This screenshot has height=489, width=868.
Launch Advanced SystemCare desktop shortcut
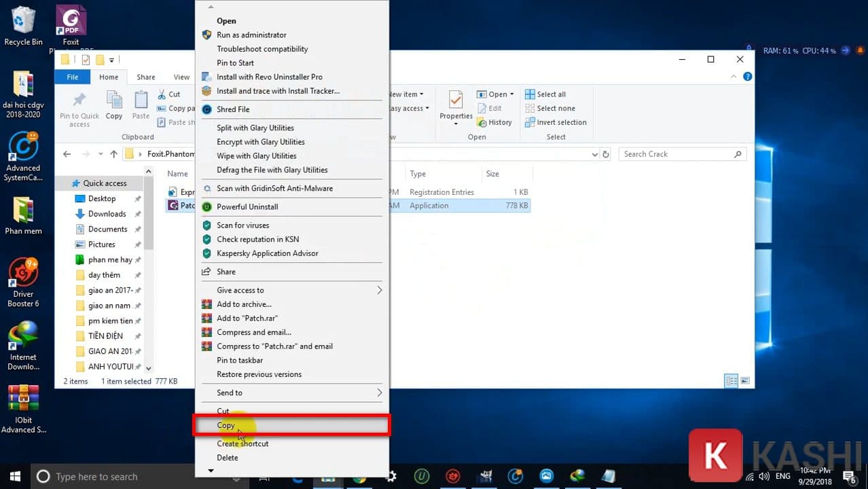point(23,147)
